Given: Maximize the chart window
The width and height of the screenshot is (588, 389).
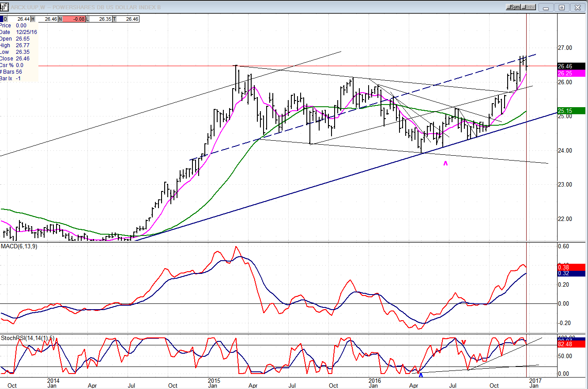Looking at the screenshot, I should tap(562, 7).
